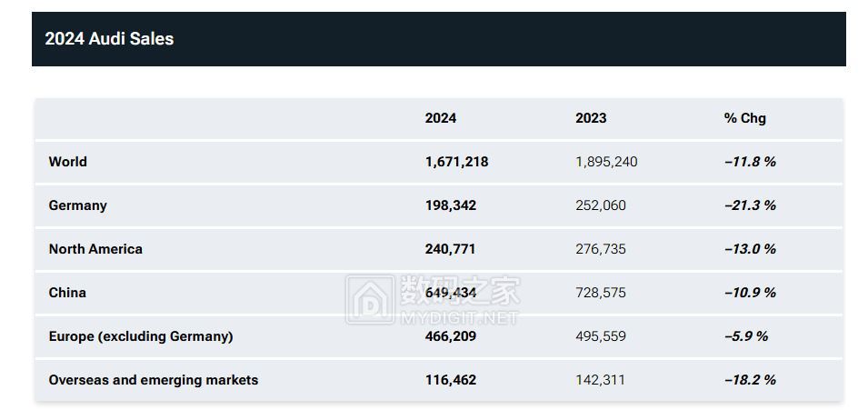
Task: Click the –10.9 % change value
Action: click(750, 293)
